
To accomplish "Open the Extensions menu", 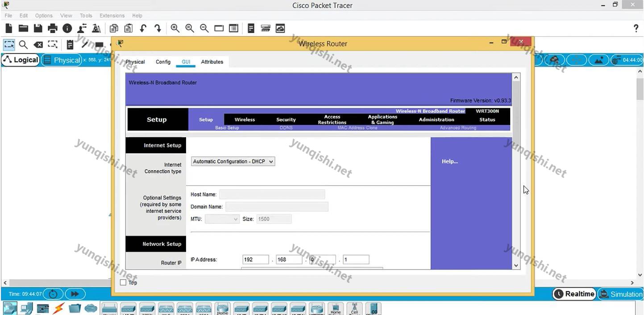I will coord(112,15).
